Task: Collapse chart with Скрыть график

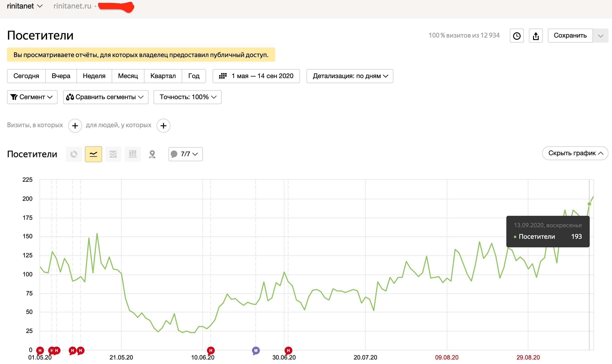Action: pos(575,153)
